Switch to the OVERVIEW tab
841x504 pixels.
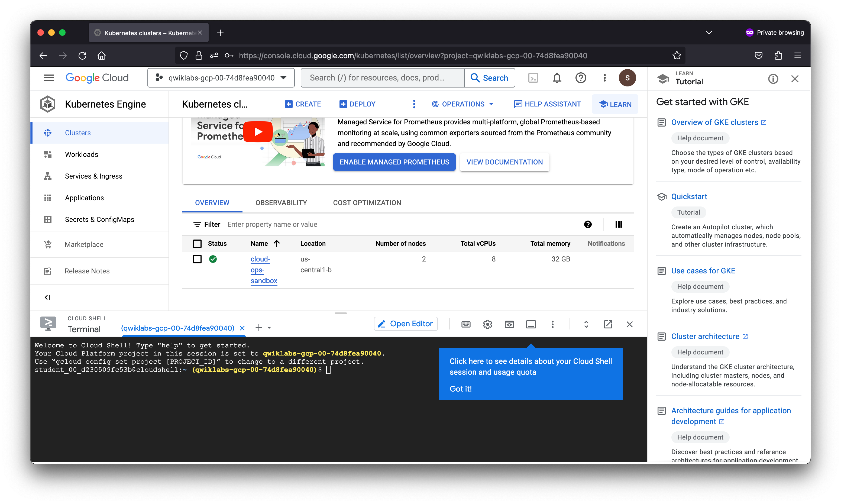(212, 203)
